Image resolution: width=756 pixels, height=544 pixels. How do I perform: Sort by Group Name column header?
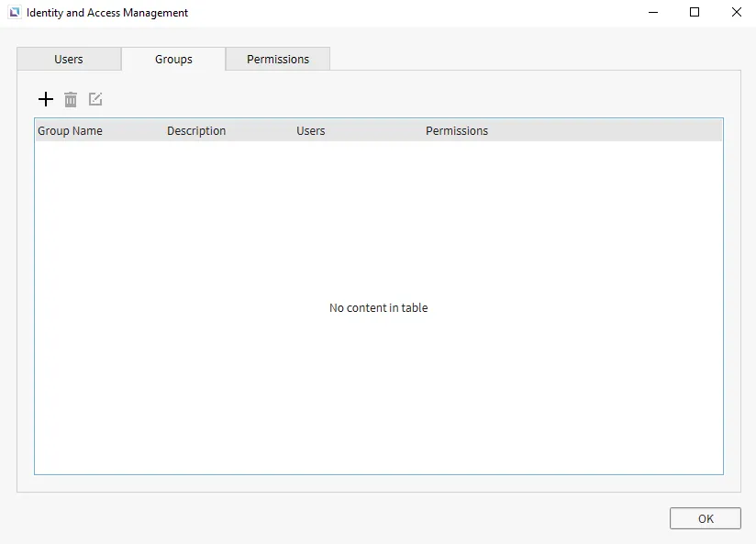70,131
